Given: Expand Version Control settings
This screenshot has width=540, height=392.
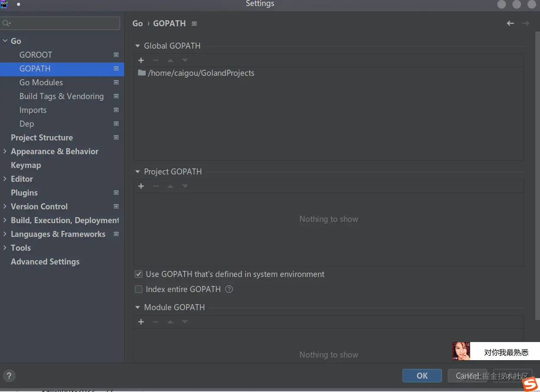Looking at the screenshot, I should pyautogui.click(x=5, y=206).
